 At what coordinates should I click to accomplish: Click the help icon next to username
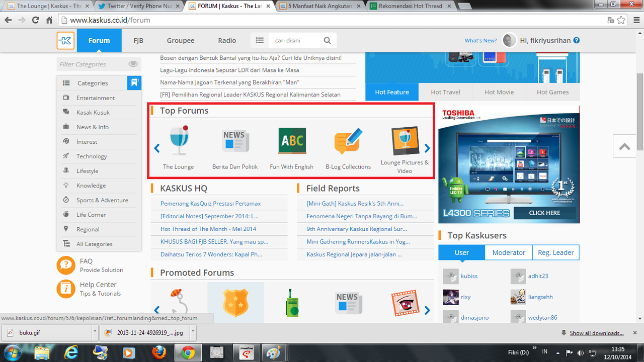coord(577,41)
